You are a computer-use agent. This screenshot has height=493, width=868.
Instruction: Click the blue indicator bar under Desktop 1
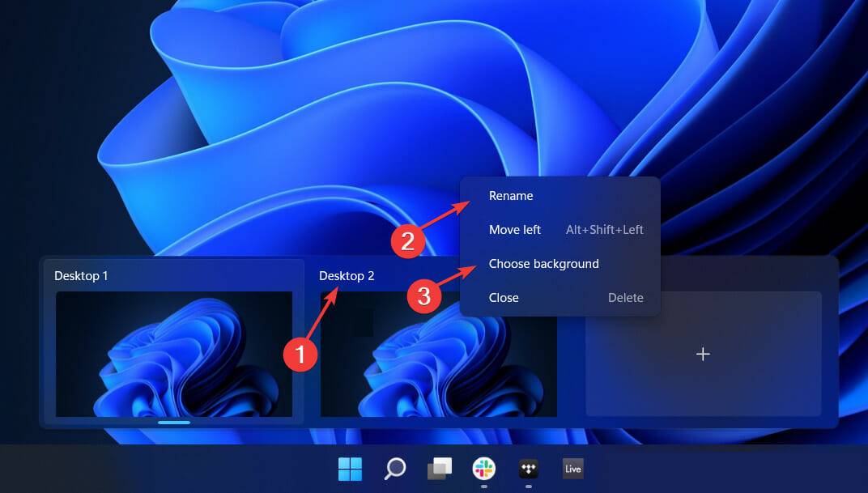tap(174, 422)
